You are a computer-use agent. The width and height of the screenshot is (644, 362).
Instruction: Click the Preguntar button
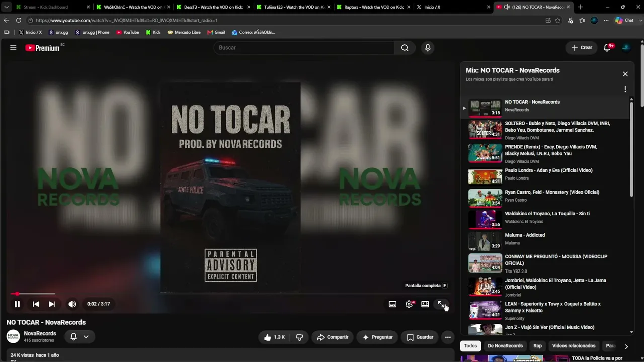[377, 337]
